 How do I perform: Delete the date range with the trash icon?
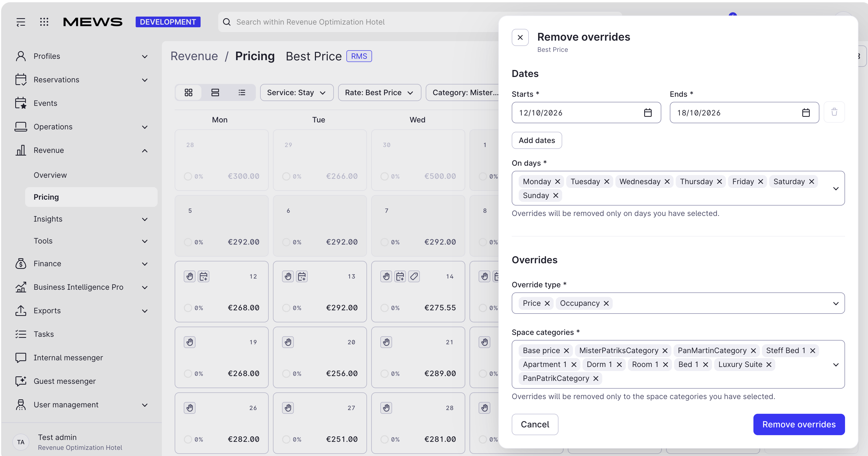pyautogui.click(x=834, y=112)
